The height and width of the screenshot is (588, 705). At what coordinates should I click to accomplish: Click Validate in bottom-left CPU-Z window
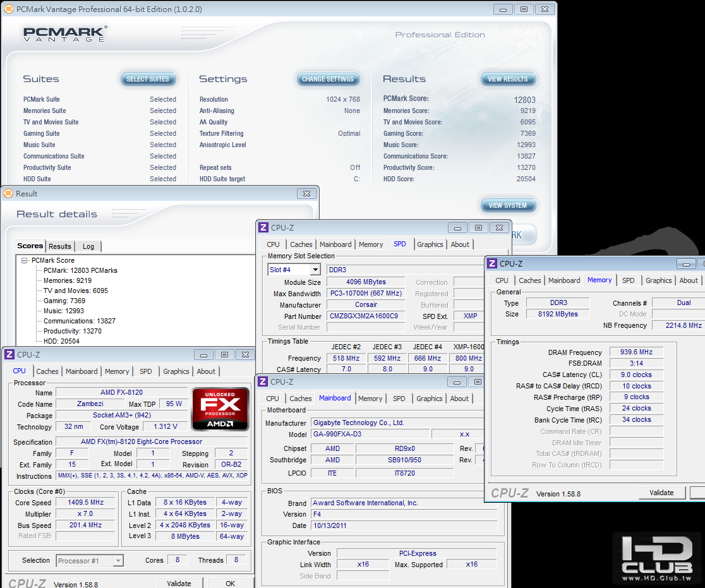[179, 583]
